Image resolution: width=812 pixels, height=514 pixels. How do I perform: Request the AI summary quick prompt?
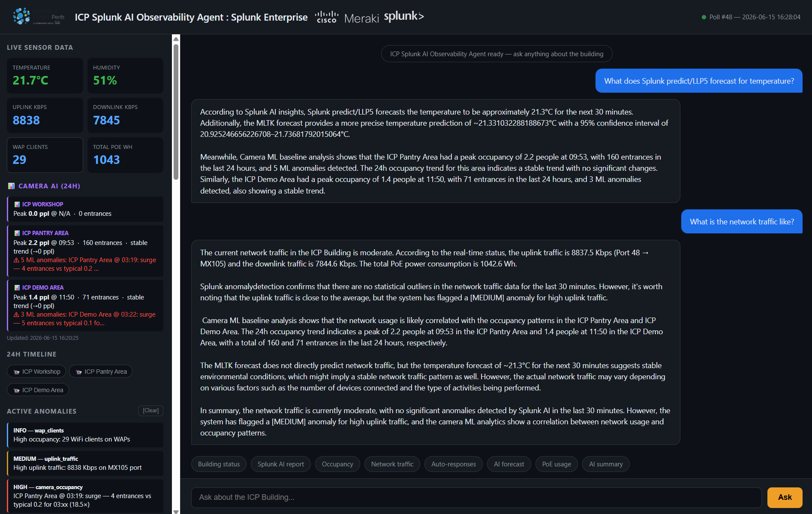[x=606, y=464]
